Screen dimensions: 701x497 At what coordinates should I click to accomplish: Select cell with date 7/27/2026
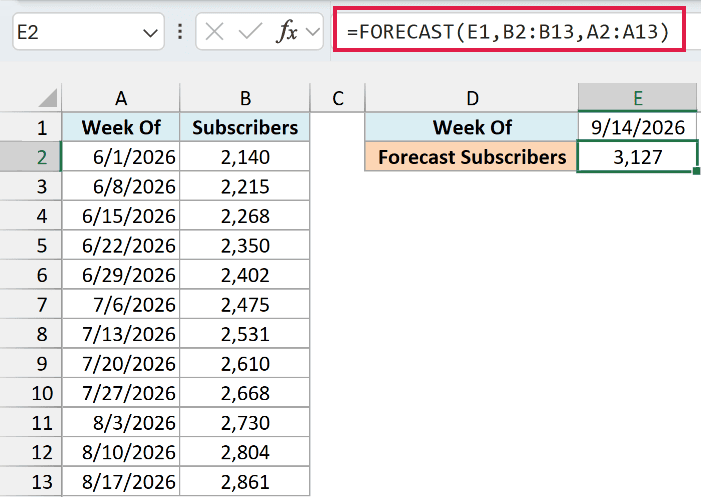pyautogui.click(x=121, y=393)
